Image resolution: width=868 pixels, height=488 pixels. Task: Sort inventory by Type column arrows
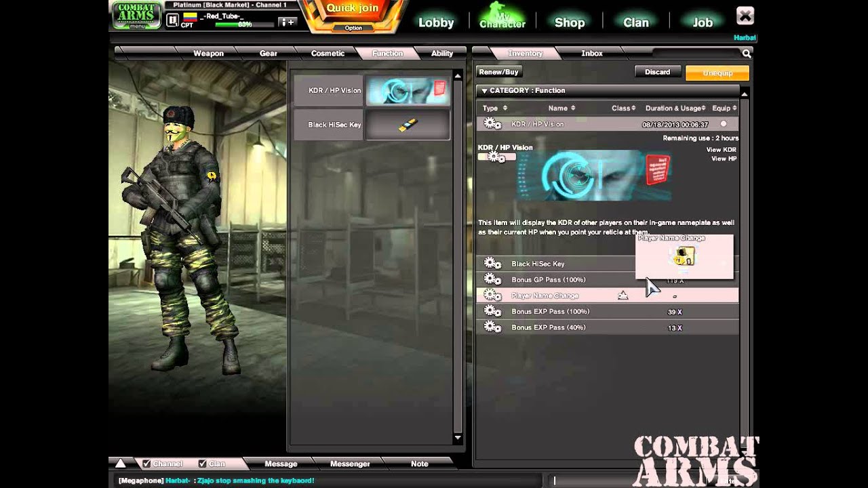(505, 108)
